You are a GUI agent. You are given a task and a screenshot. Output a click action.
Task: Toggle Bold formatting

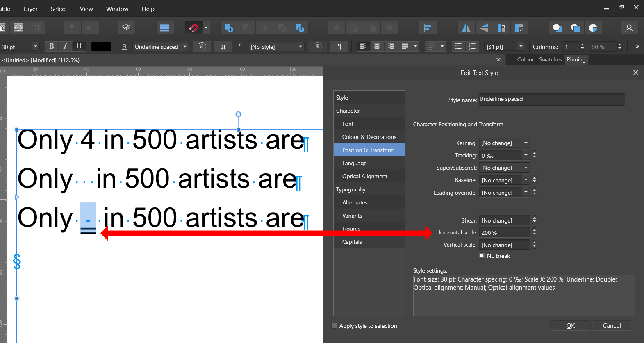(x=52, y=46)
